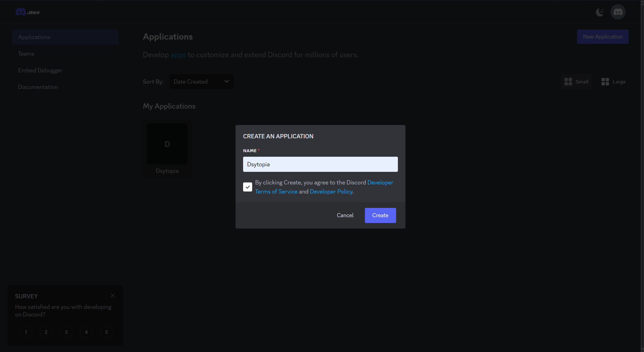
Task: Click the Name input field
Action: tap(320, 164)
